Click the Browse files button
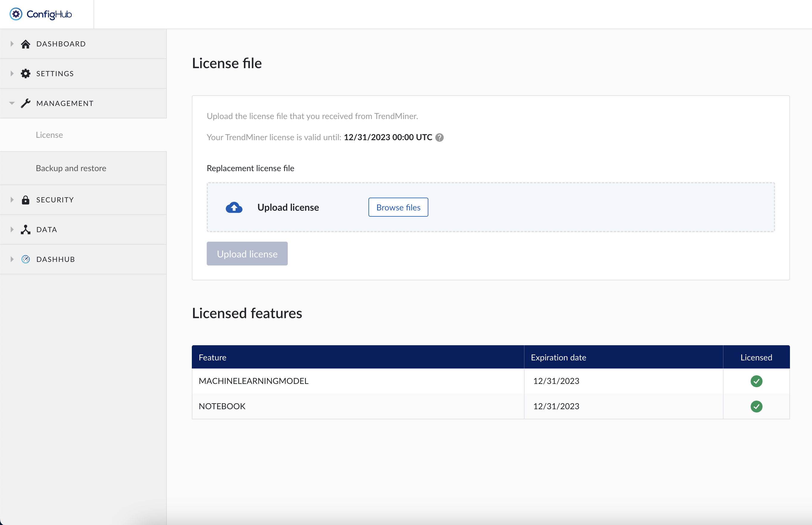812x525 pixels. (x=398, y=207)
